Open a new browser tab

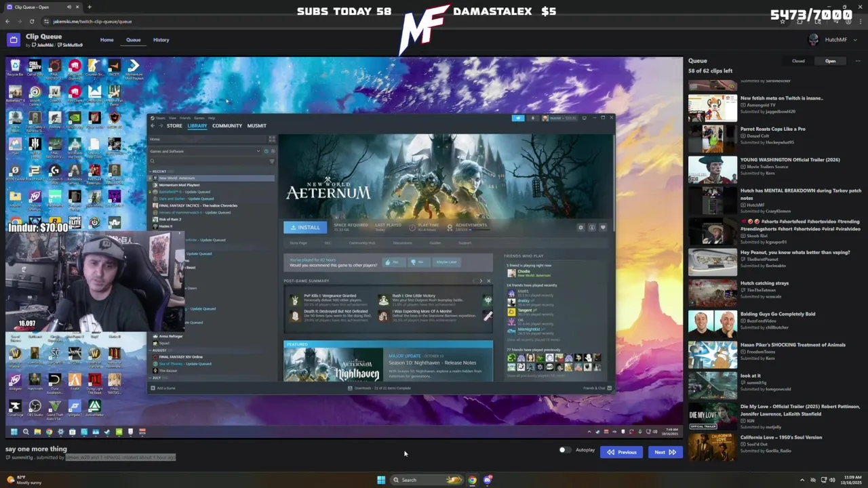(89, 7)
